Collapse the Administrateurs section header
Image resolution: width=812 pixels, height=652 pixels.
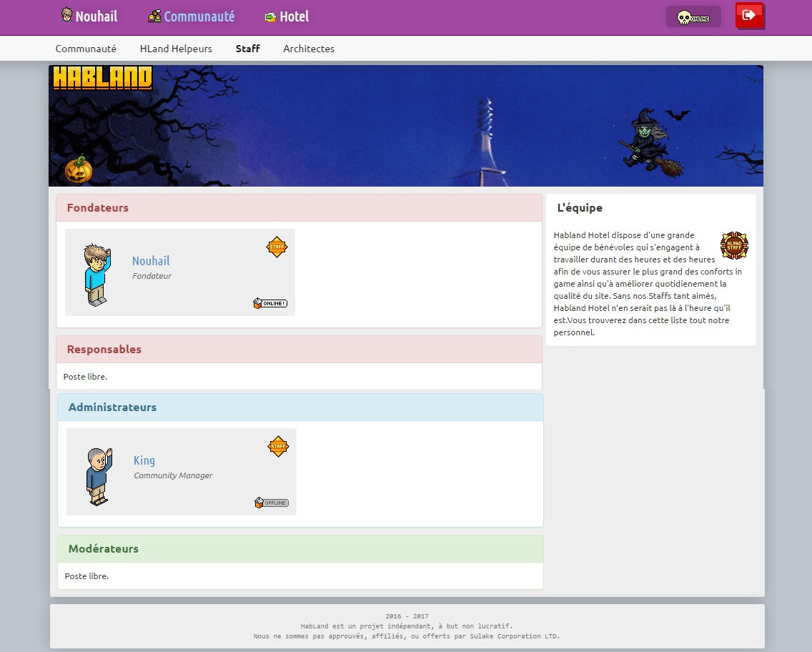tap(112, 407)
